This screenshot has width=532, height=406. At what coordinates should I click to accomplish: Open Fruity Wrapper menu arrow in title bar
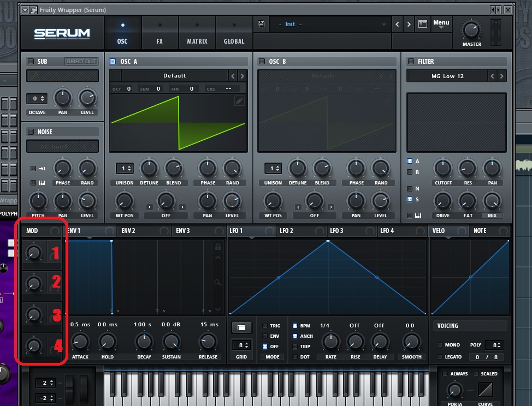click(x=25, y=10)
